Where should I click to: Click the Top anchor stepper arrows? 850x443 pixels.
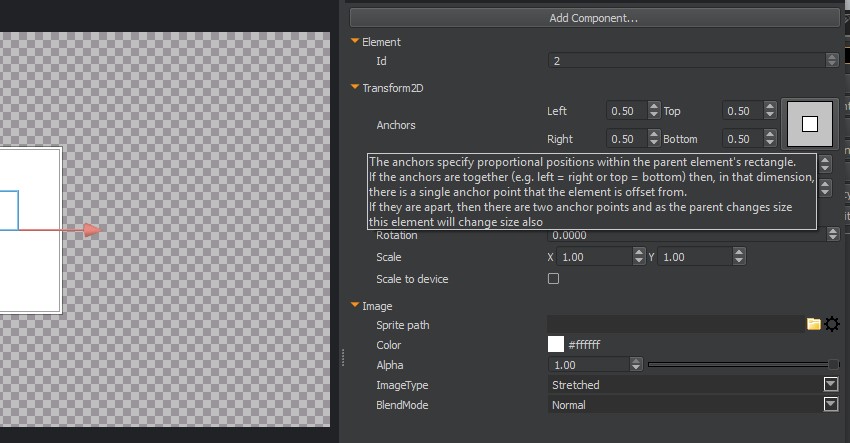[x=770, y=111]
